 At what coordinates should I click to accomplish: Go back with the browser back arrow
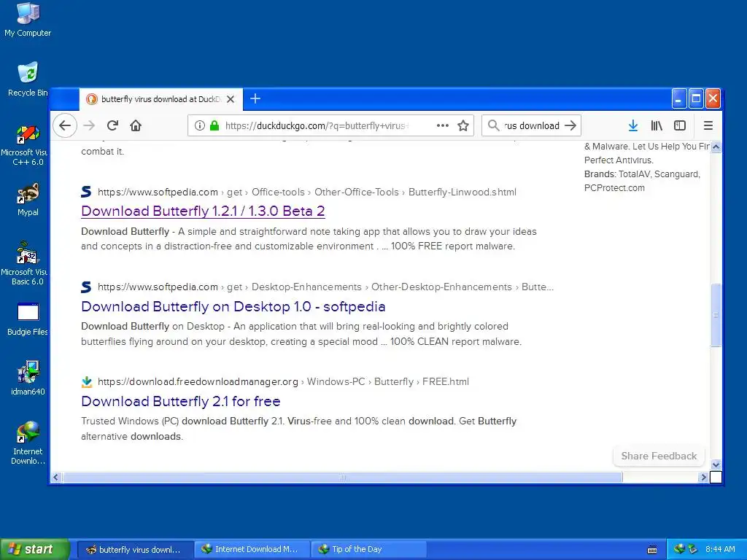pos(65,125)
